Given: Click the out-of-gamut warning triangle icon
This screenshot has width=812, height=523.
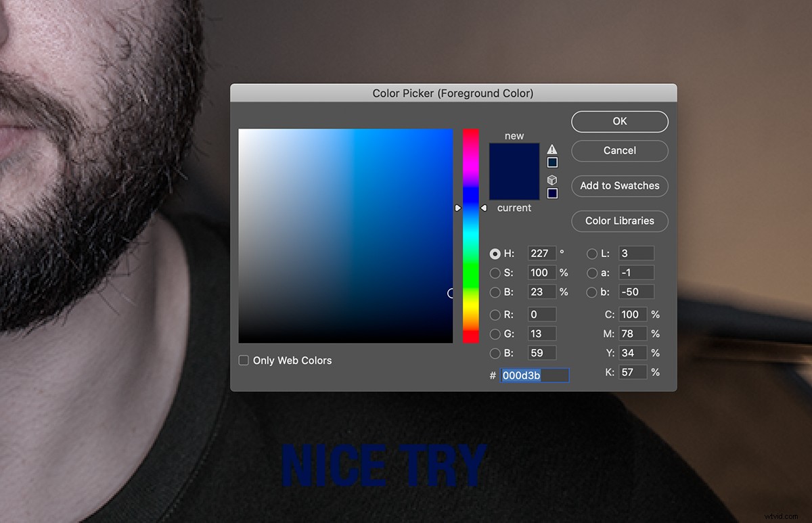Looking at the screenshot, I should tap(552, 147).
